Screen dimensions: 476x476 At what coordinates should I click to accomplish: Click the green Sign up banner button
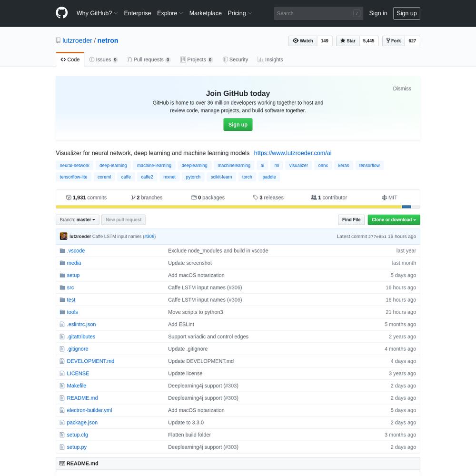pos(238,124)
